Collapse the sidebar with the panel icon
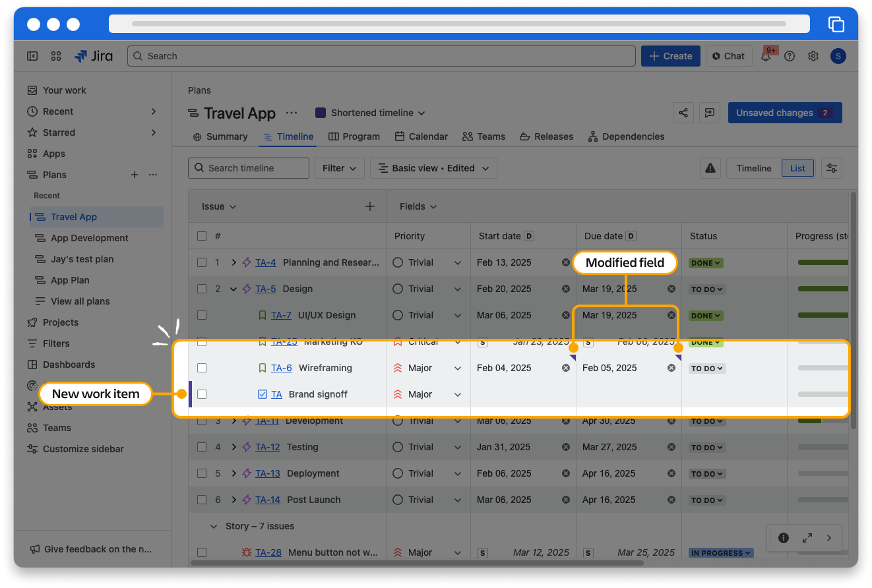 (x=32, y=56)
